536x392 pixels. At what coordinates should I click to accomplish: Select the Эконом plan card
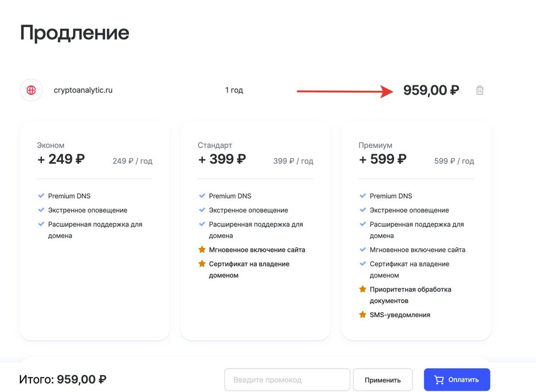(x=95, y=232)
